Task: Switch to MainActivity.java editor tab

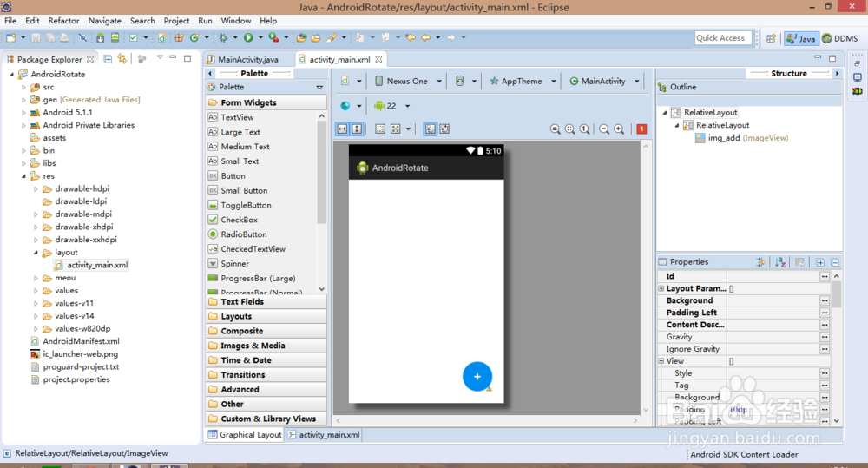Action: tap(248, 59)
